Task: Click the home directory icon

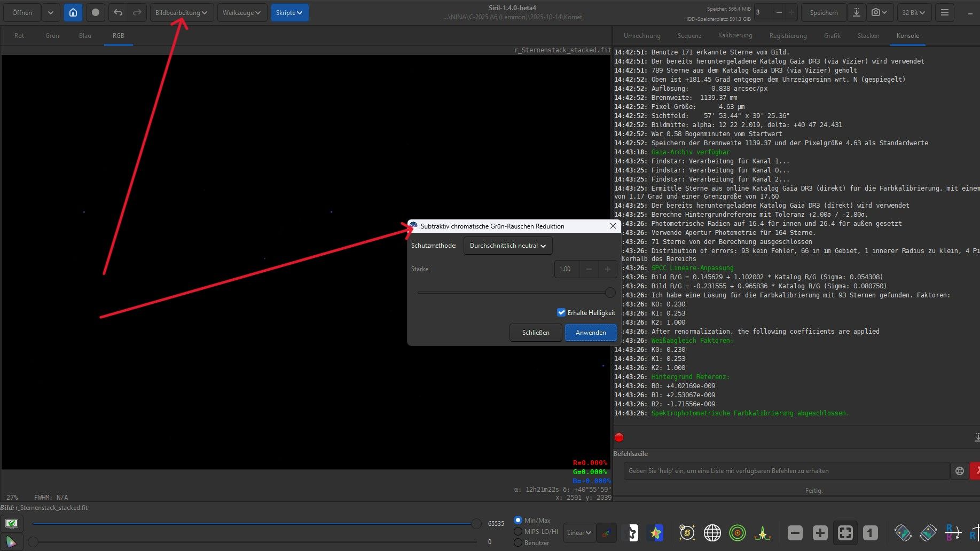Action: click(73, 12)
